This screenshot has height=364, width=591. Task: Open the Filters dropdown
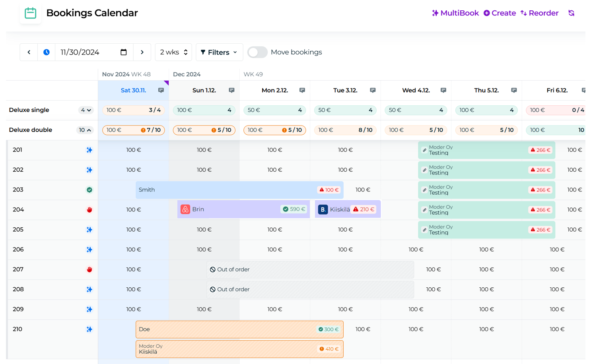click(x=219, y=52)
